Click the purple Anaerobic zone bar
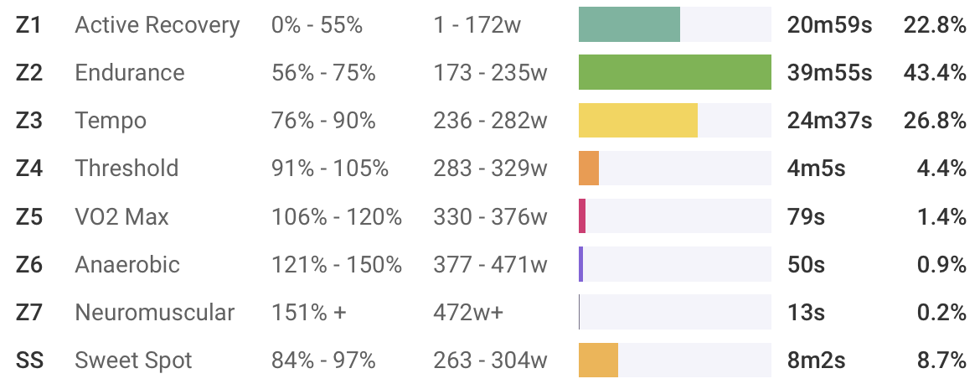Viewport: 980px width, 384px height. [581, 264]
